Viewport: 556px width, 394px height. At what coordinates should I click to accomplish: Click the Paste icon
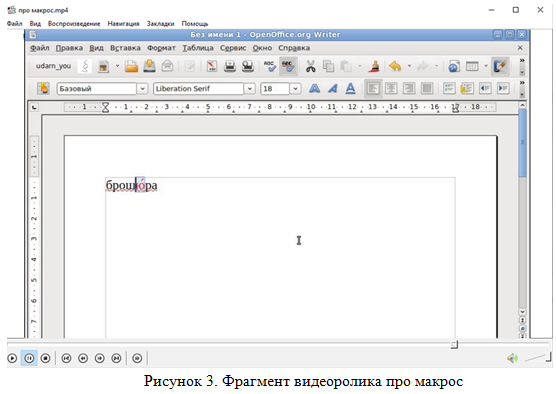(346, 66)
